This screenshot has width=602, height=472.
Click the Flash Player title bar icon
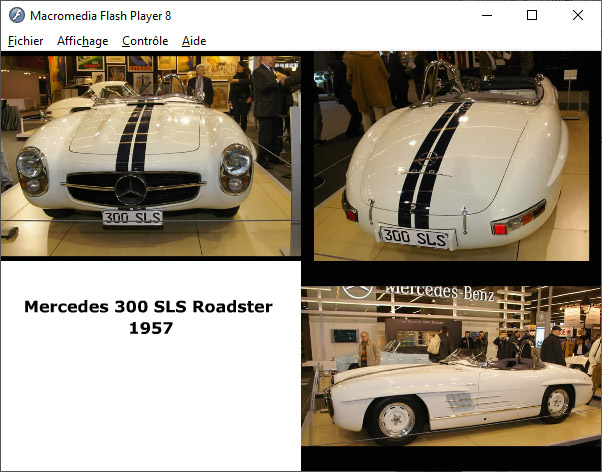pyautogui.click(x=17, y=15)
